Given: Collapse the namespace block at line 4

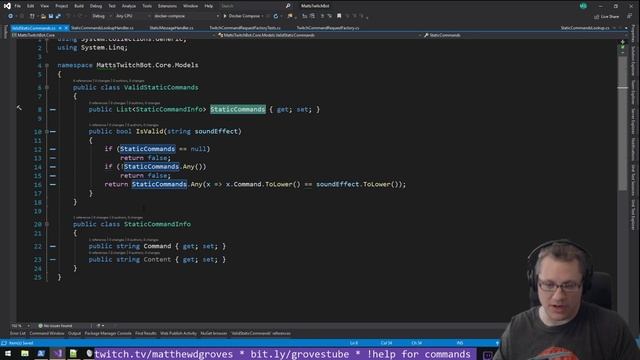Looking at the screenshot, I should [x=47, y=65].
